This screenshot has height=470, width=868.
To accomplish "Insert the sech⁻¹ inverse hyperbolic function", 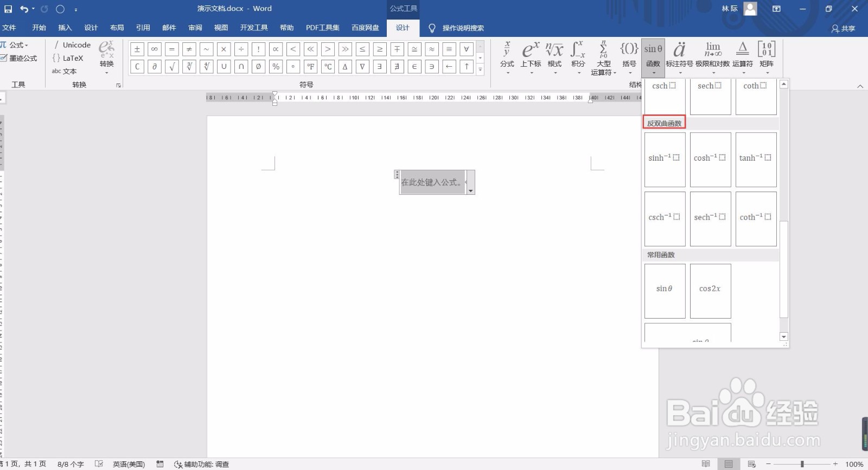I will click(x=710, y=219).
